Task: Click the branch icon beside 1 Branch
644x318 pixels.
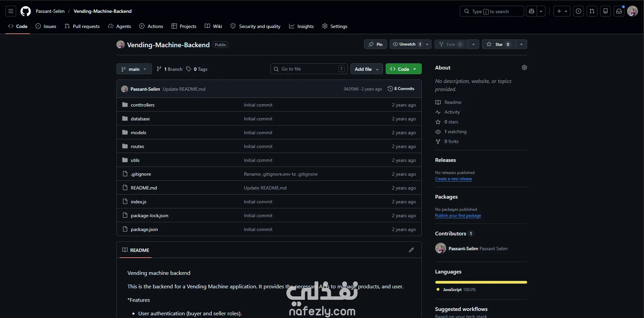Action: (x=159, y=69)
